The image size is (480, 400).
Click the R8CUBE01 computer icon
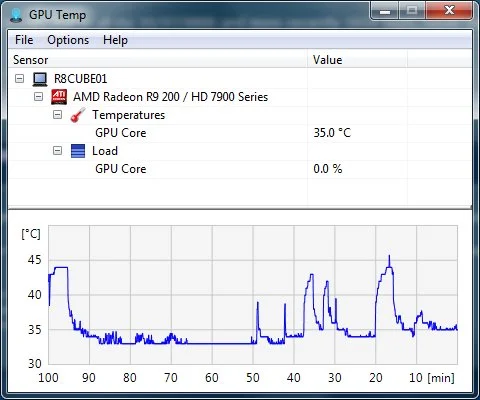point(40,79)
